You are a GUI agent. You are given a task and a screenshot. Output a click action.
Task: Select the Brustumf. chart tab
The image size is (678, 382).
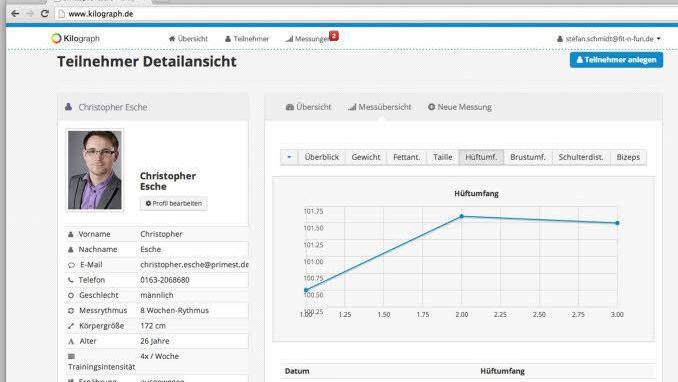528,157
